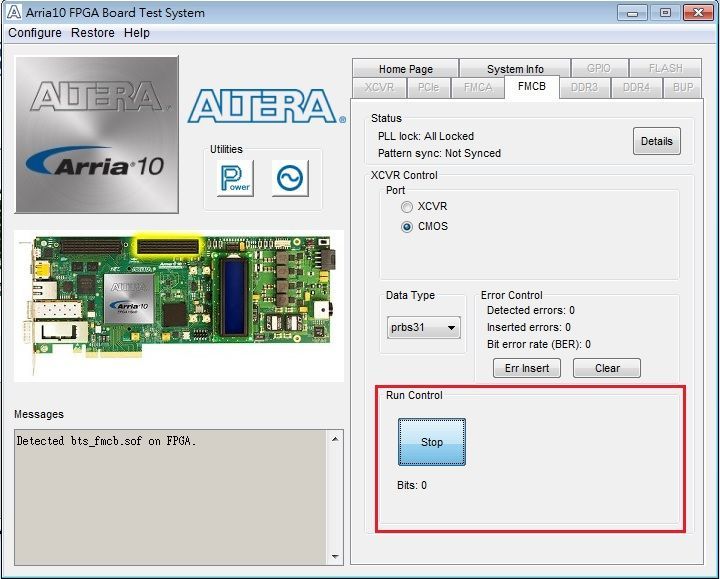Click the Messages scrollbar down arrow
This screenshot has height=579, width=720.
pyautogui.click(x=335, y=557)
